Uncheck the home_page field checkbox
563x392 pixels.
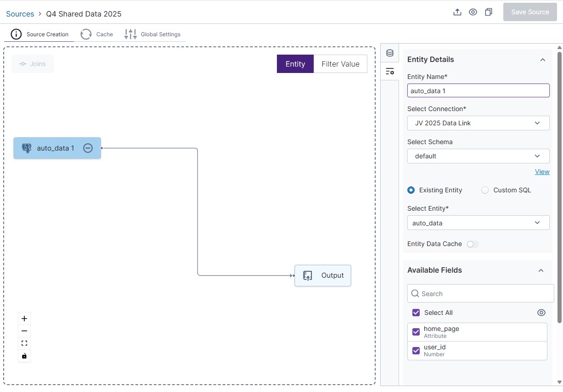416,332
